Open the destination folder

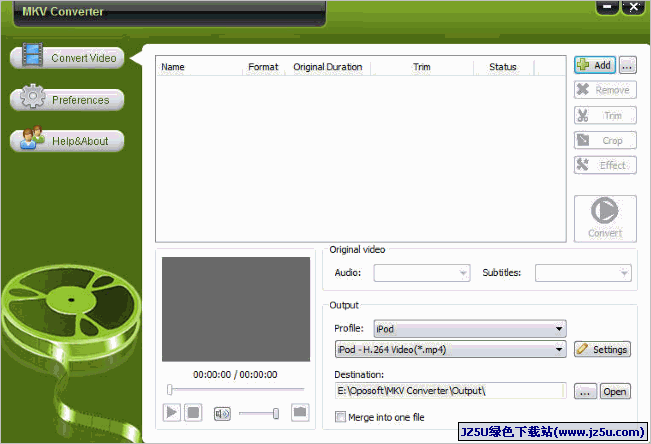615,391
